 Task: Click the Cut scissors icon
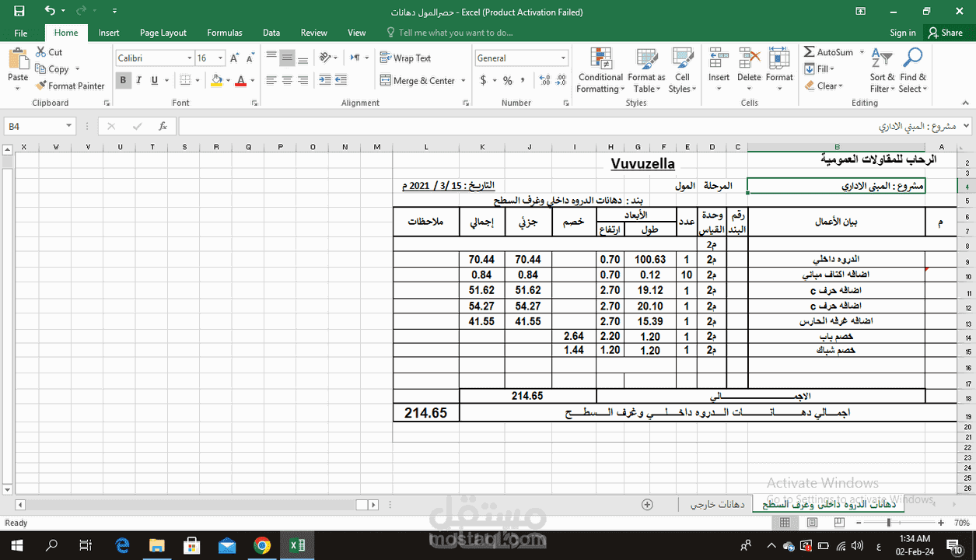(41, 52)
